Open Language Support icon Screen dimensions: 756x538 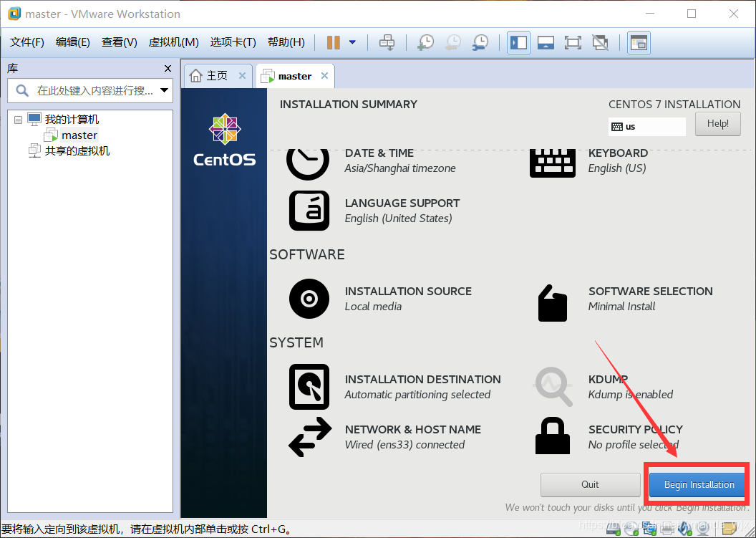pyautogui.click(x=309, y=211)
